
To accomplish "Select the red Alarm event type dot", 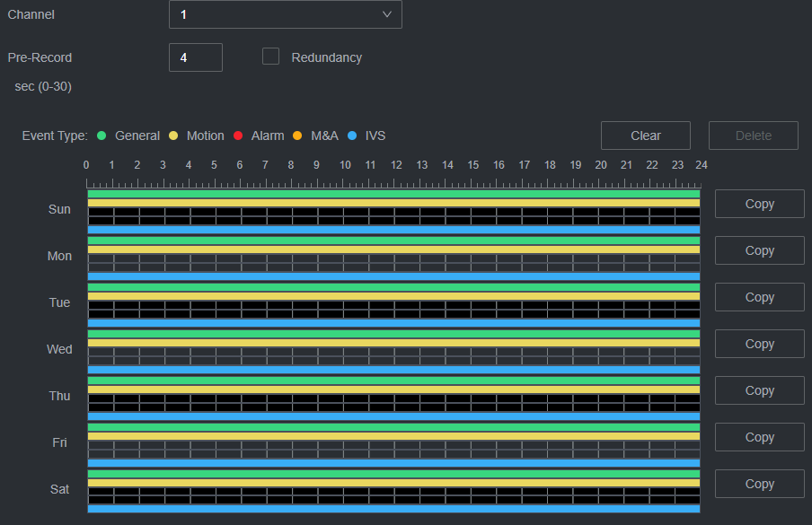I will pyautogui.click(x=238, y=136).
